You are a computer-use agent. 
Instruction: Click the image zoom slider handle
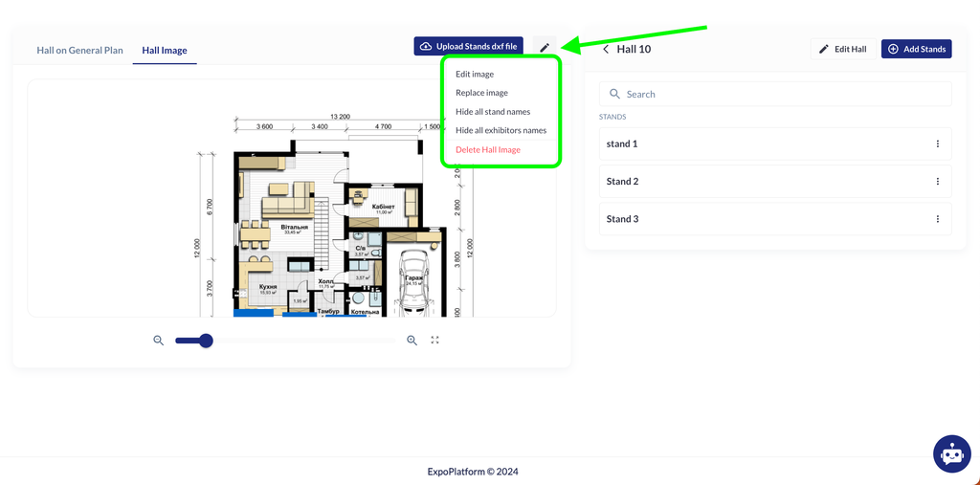pyautogui.click(x=206, y=340)
